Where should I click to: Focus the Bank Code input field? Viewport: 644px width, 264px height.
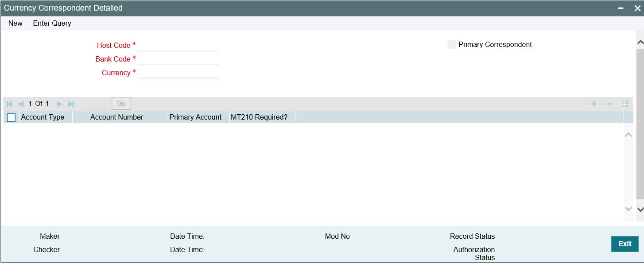[x=178, y=59]
